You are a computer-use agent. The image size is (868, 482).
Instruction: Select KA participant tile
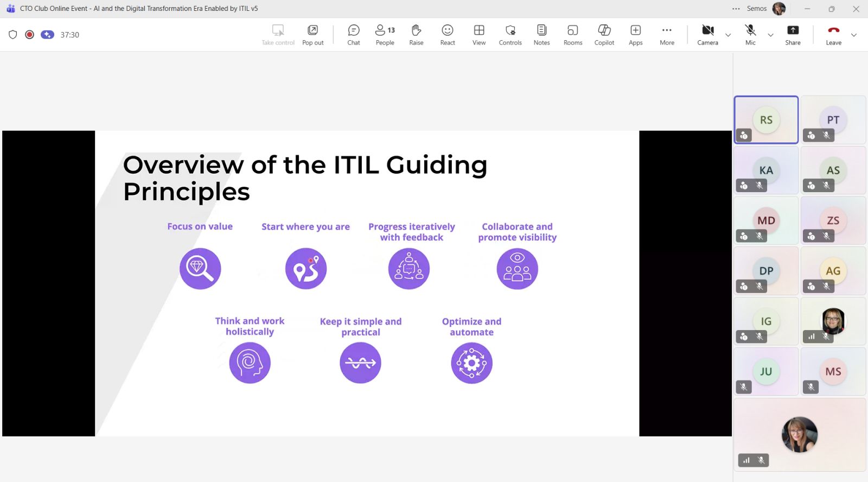766,170
